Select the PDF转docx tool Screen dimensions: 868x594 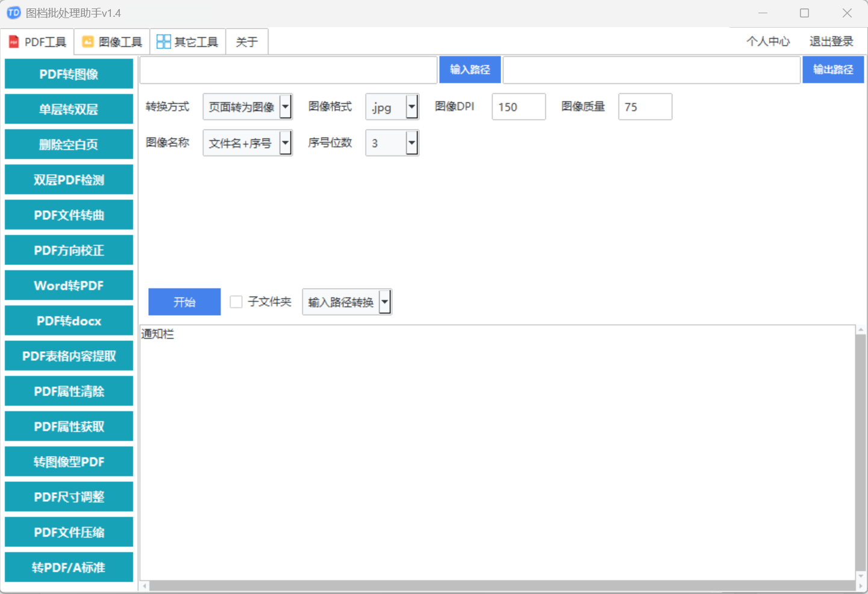[x=69, y=320]
